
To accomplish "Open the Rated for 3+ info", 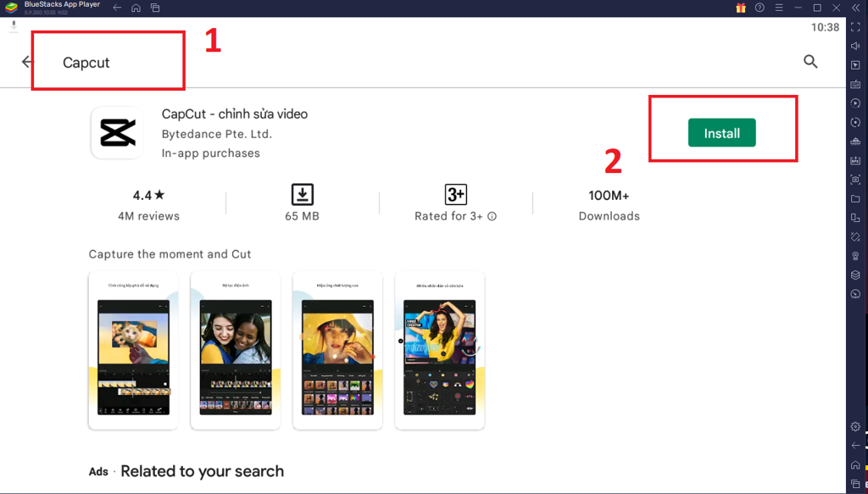I will pyautogui.click(x=455, y=204).
